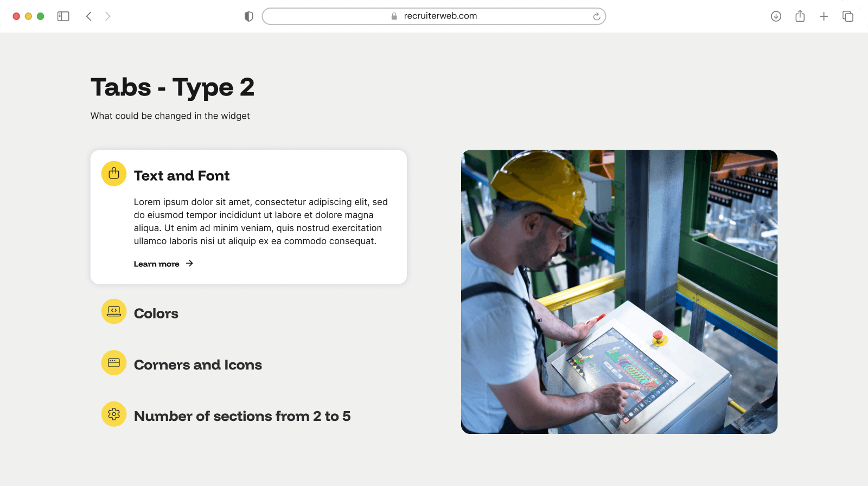
Task: Click the factory worker photo
Action: [x=619, y=292]
